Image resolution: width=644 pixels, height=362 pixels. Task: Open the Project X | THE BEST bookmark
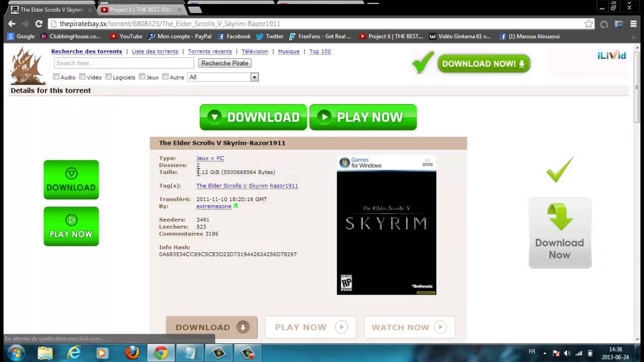391,36
